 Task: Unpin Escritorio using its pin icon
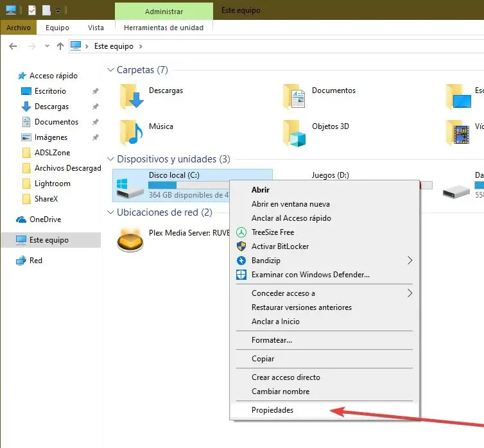click(x=96, y=91)
